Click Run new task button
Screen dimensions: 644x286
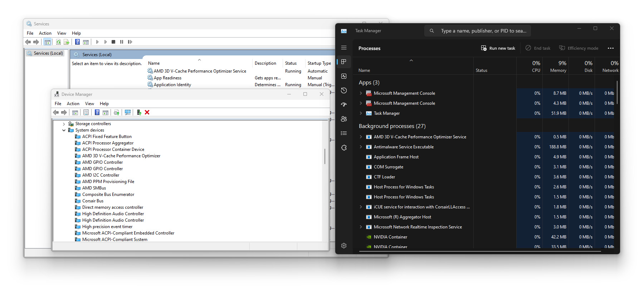(498, 48)
